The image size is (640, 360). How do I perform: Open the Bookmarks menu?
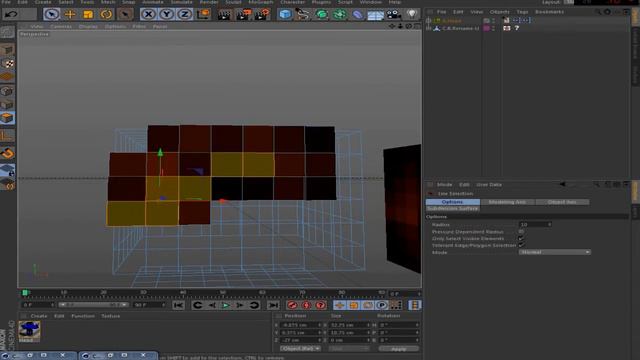click(x=549, y=12)
